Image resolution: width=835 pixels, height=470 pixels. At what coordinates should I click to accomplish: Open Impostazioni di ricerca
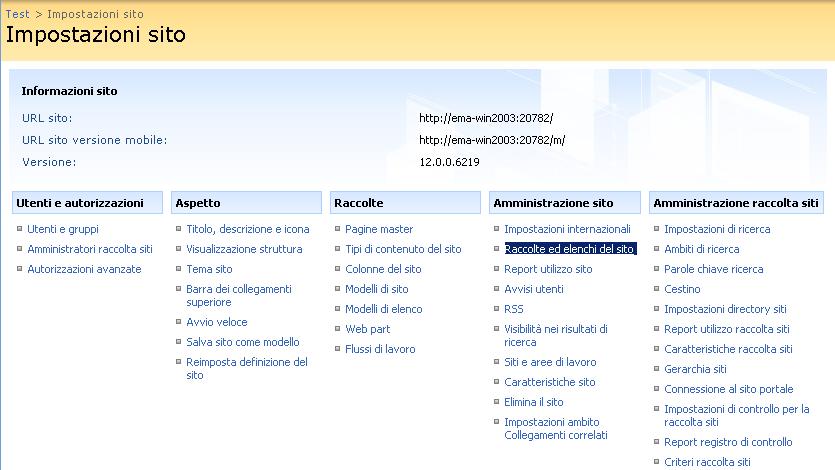click(717, 229)
